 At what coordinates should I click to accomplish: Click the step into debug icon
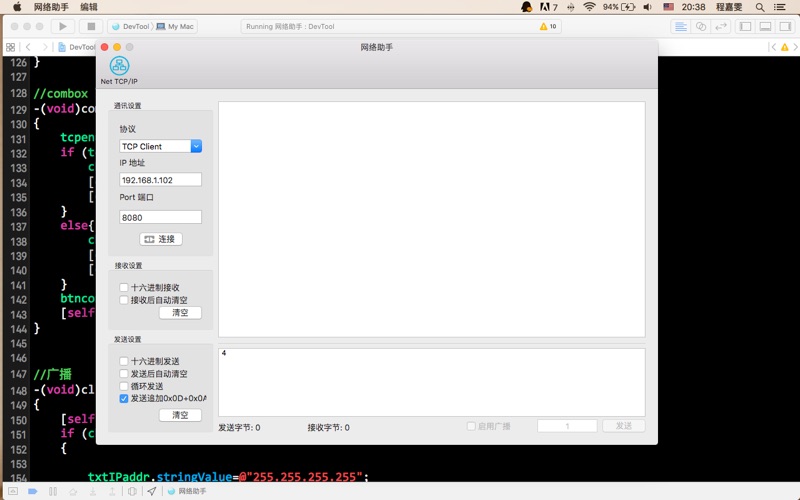[x=92, y=491]
